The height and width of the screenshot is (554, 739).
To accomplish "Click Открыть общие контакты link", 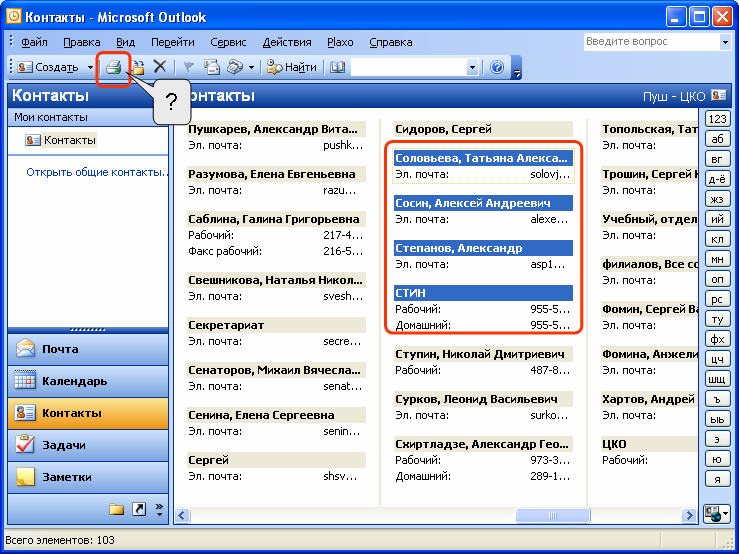I will (x=97, y=172).
